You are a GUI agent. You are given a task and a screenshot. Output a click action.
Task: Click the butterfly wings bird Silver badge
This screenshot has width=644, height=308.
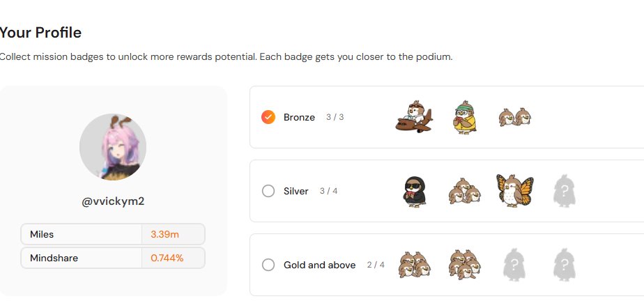pyautogui.click(x=514, y=190)
